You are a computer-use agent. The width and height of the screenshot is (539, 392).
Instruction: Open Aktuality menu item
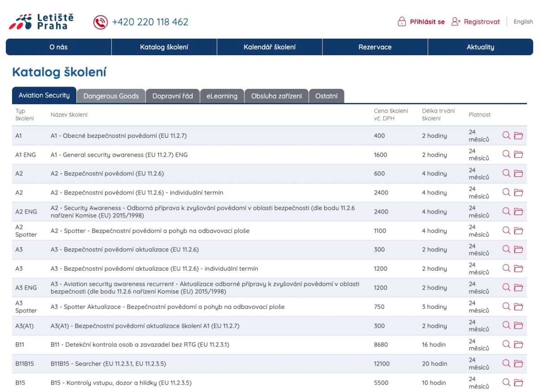pyautogui.click(x=480, y=47)
